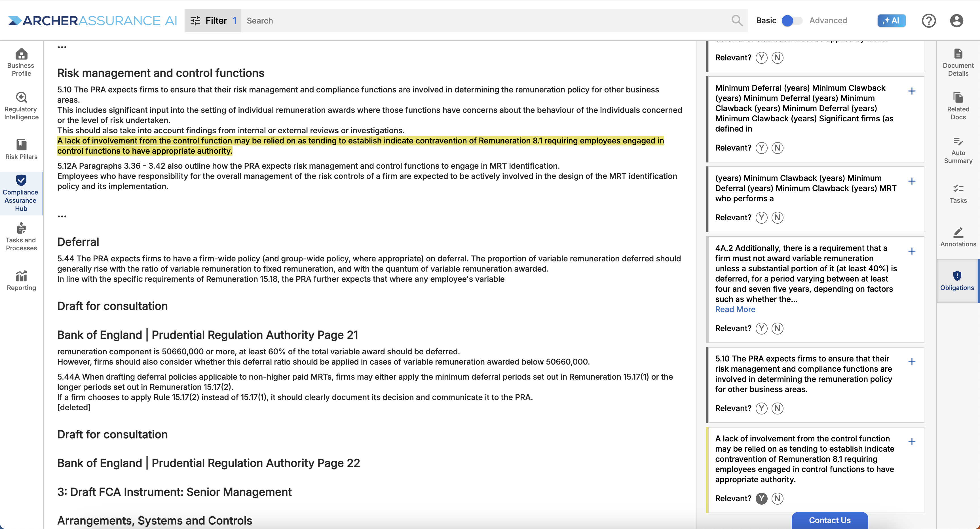Click the search magnifier icon
Viewport: 980px width, 529px height.
(737, 20)
